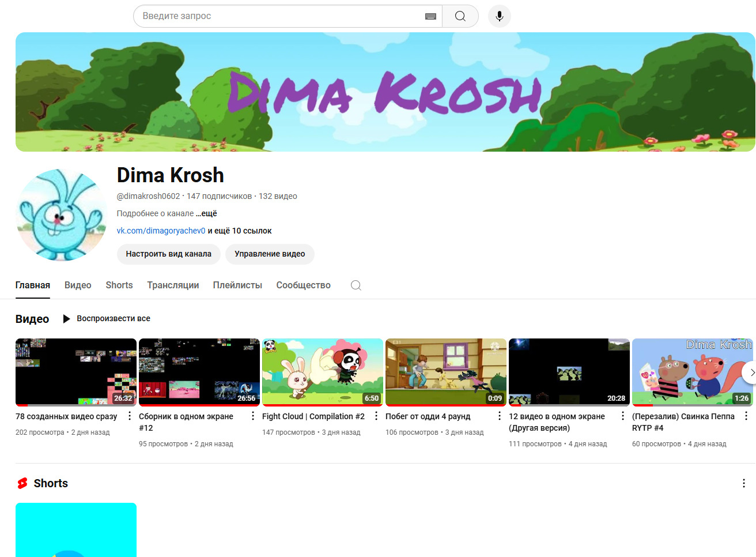The image size is (756, 557).
Task: Open the Dima Krosh channel avatar
Action: (62, 215)
